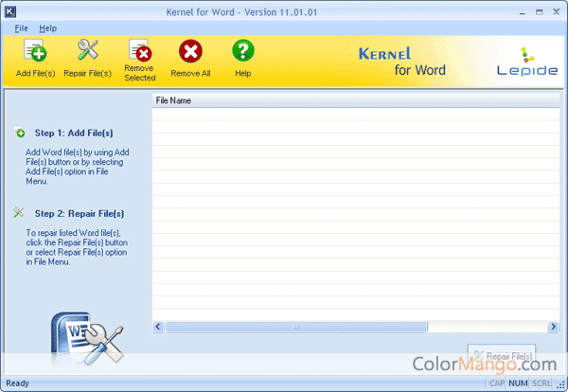
Task: Click the left arrow of horizontal scrollbar
Action: (158, 327)
